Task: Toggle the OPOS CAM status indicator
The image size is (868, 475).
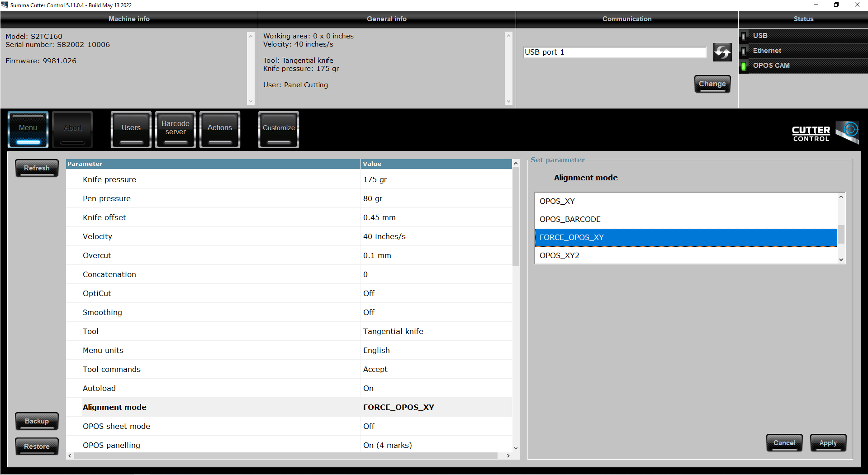Action: pyautogui.click(x=744, y=66)
